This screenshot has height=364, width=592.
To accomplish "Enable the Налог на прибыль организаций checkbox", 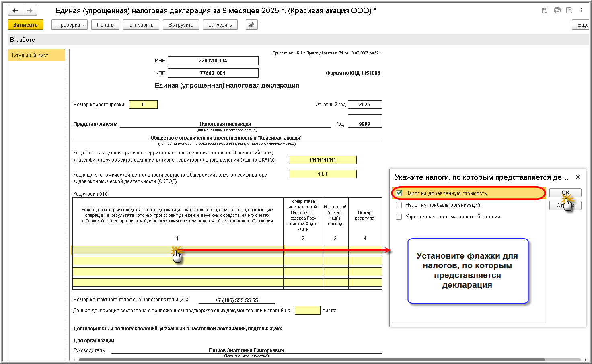I will [399, 205].
